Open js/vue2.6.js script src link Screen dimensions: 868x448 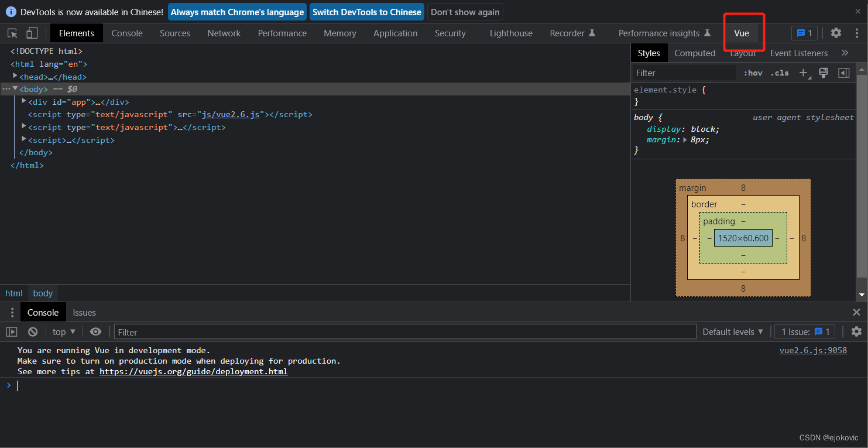point(229,114)
